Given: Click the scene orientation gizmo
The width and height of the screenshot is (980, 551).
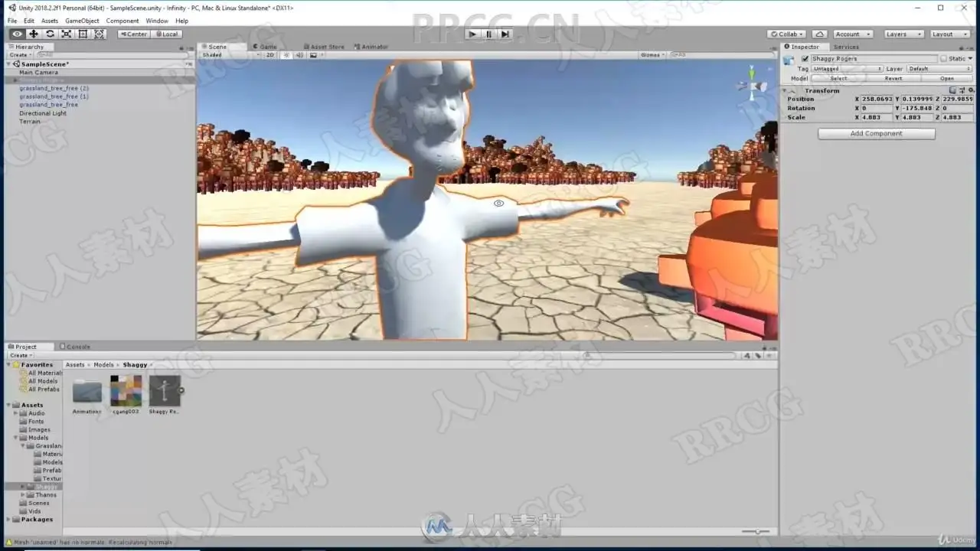Looking at the screenshot, I should point(754,83).
